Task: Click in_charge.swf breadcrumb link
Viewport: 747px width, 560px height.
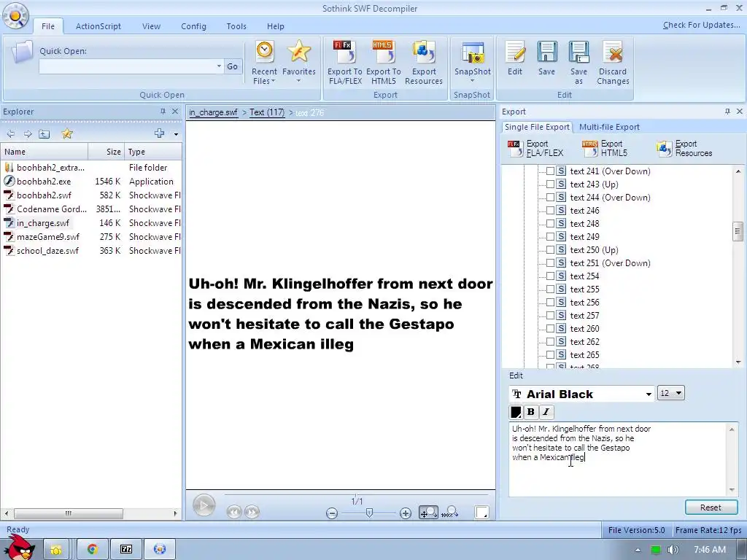Action: 213,112
